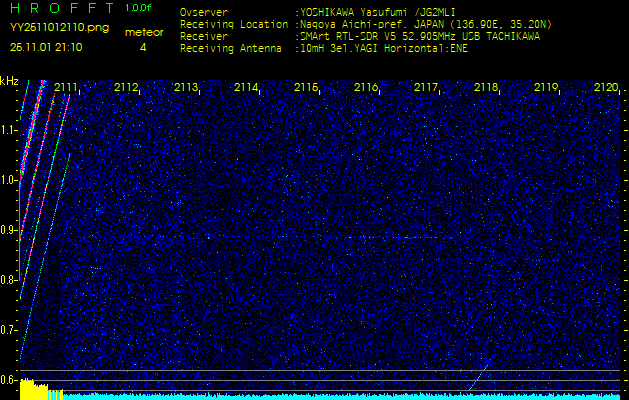Click the 2113 time axis label
Image resolution: width=629 pixels, height=400 pixels.
pos(186,88)
